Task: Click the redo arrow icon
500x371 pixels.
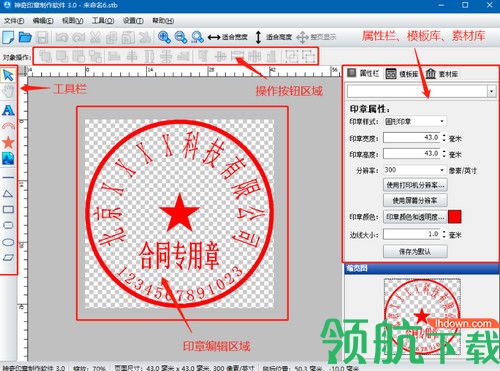Action: tap(79, 37)
